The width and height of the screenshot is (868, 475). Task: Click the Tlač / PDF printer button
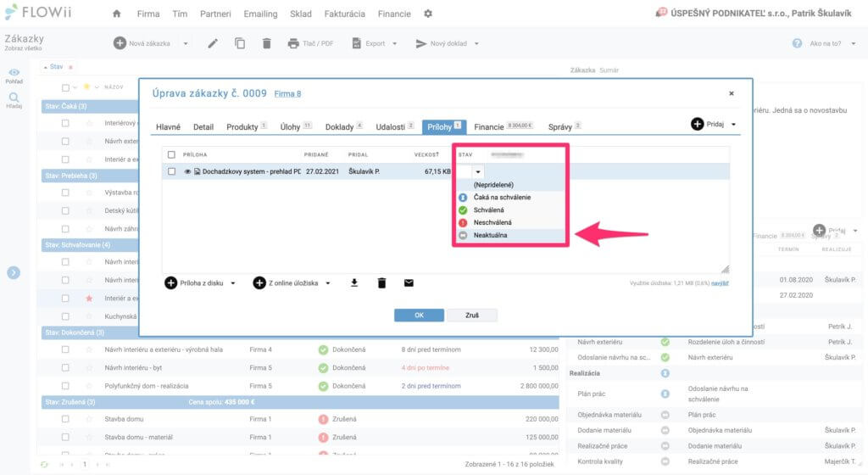[x=310, y=43]
